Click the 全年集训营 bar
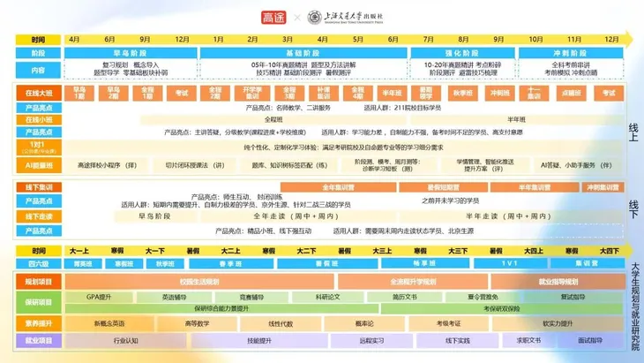 (339, 187)
